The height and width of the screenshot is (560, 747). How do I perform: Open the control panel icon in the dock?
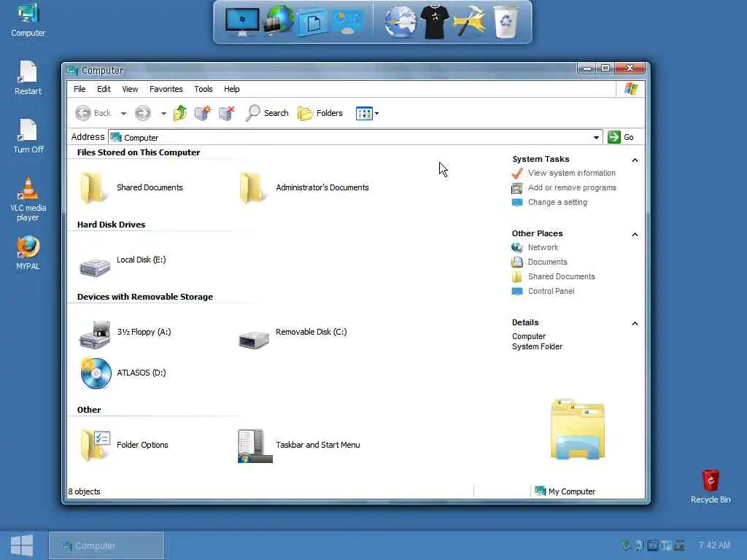click(x=347, y=23)
